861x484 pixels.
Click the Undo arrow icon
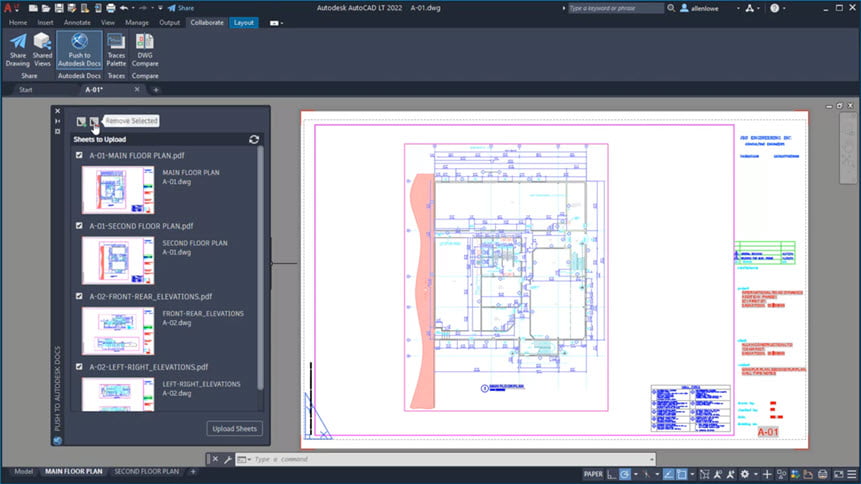[x=124, y=8]
